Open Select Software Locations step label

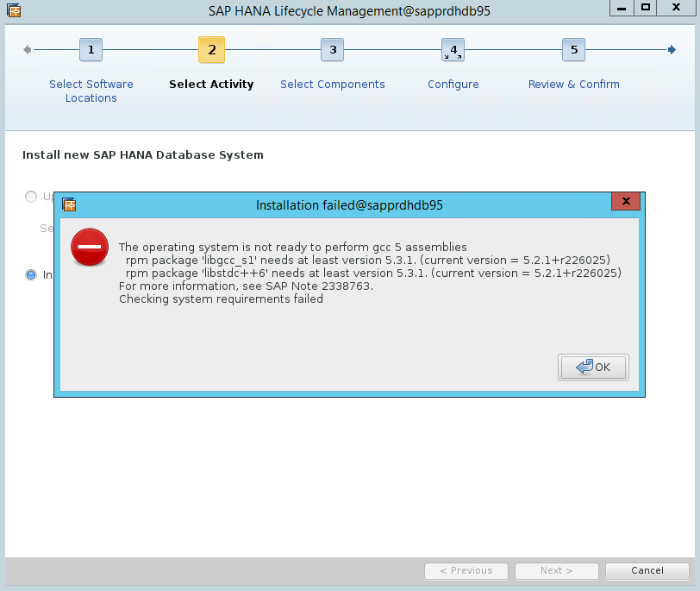91,91
